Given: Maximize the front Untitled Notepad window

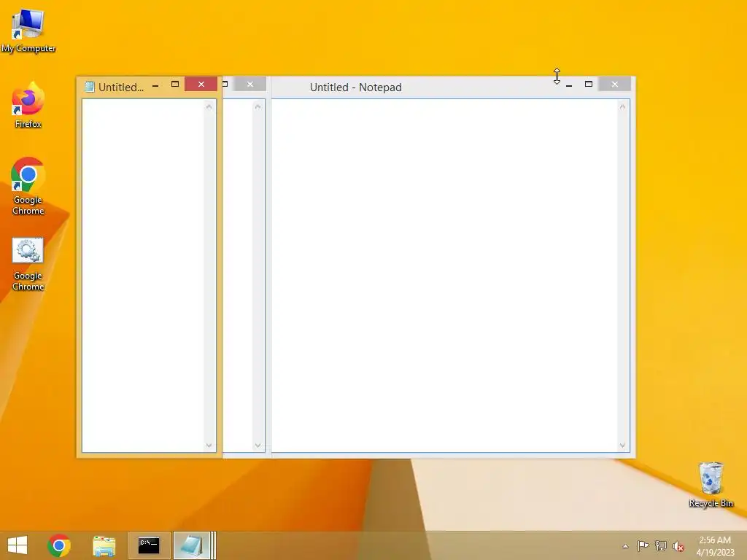Looking at the screenshot, I should (x=175, y=85).
